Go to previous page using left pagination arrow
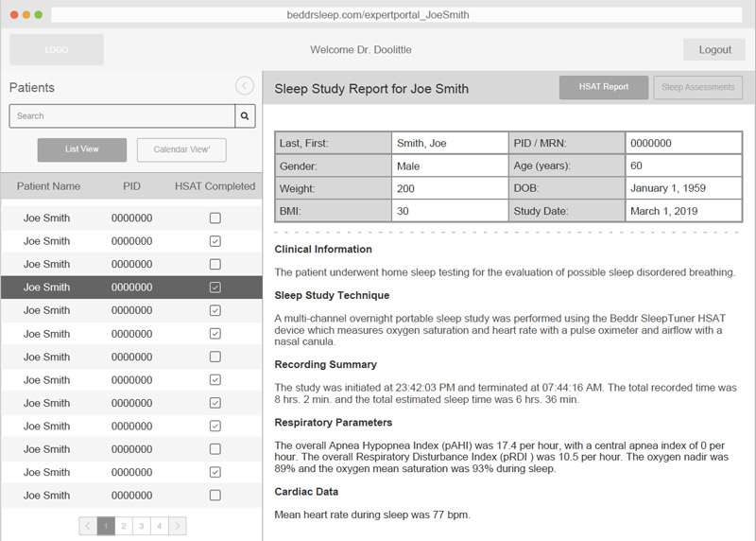The image size is (756, 541). [x=87, y=525]
